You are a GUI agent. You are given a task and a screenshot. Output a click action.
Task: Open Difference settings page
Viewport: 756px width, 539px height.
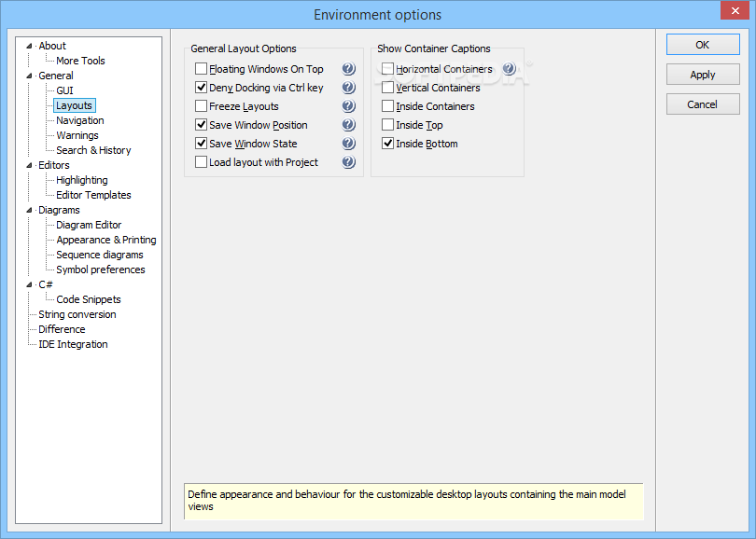pyautogui.click(x=62, y=329)
